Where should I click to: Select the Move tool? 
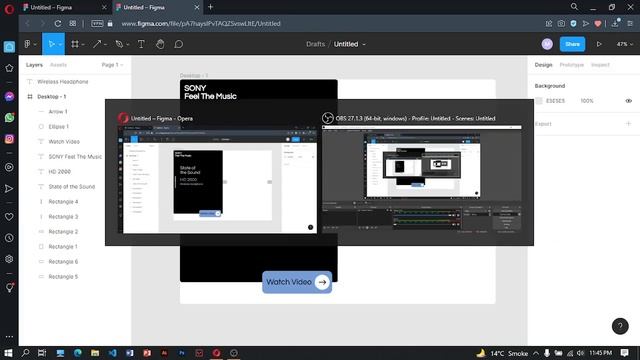pyautogui.click(x=51, y=44)
